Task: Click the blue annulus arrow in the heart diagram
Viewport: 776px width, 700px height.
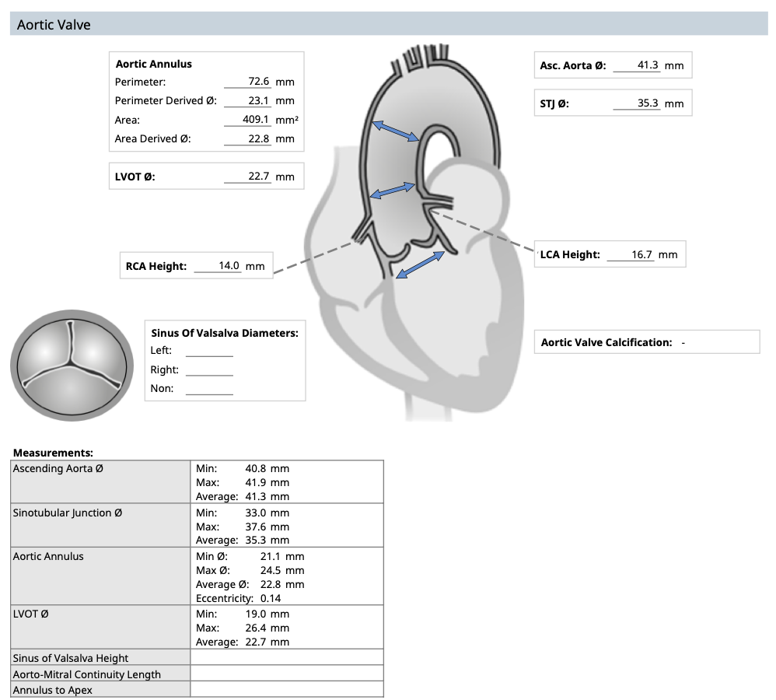Action: tap(420, 264)
